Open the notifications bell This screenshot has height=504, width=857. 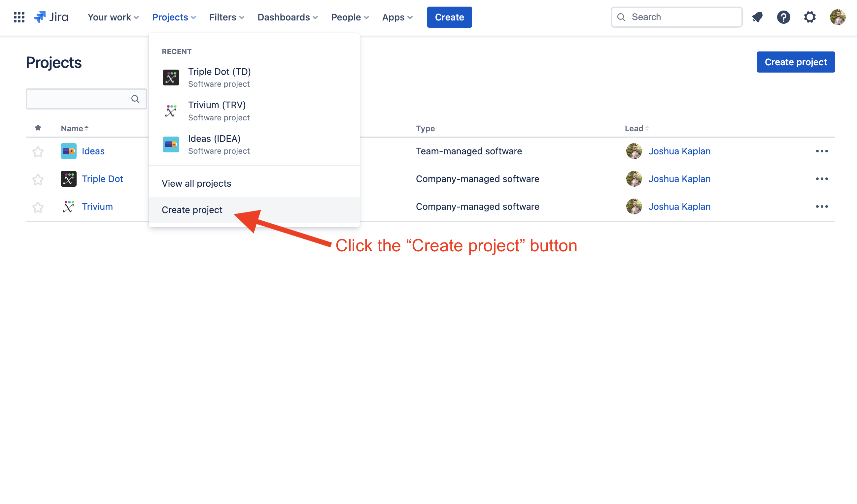point(757,17)
